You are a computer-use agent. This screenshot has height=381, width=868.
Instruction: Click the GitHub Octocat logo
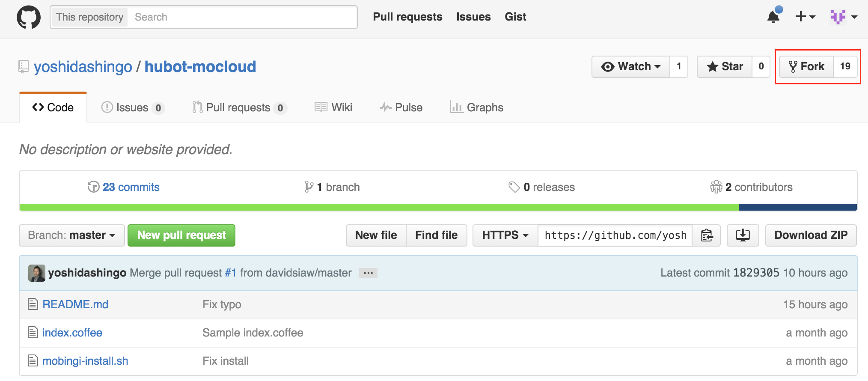(29, 17)
